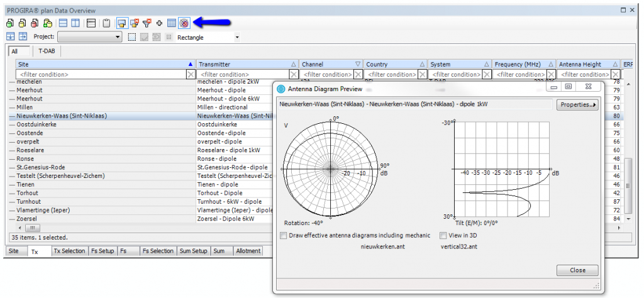The width and height of the screenshot is (644, 298).
Task: Click the black list view icon
Action: (91, 23)
